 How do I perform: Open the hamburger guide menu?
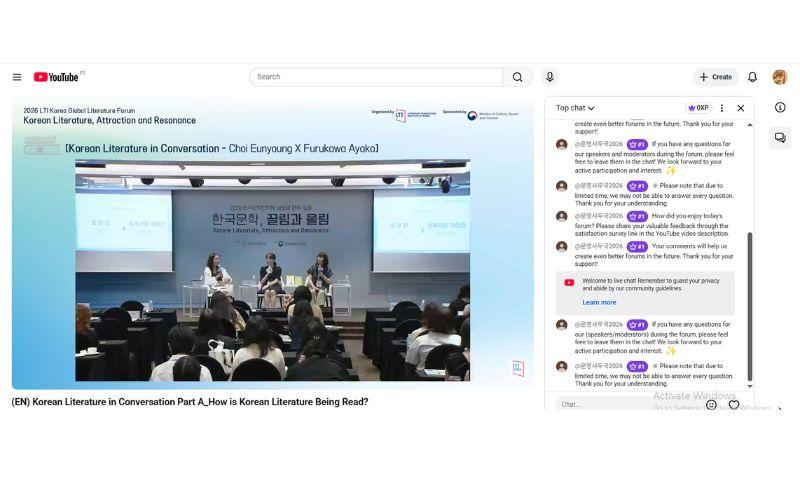click(x=17, y=77)
